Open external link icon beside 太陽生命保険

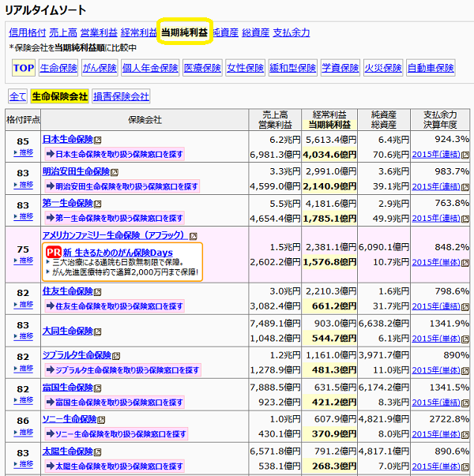click(x=97, y=452)
